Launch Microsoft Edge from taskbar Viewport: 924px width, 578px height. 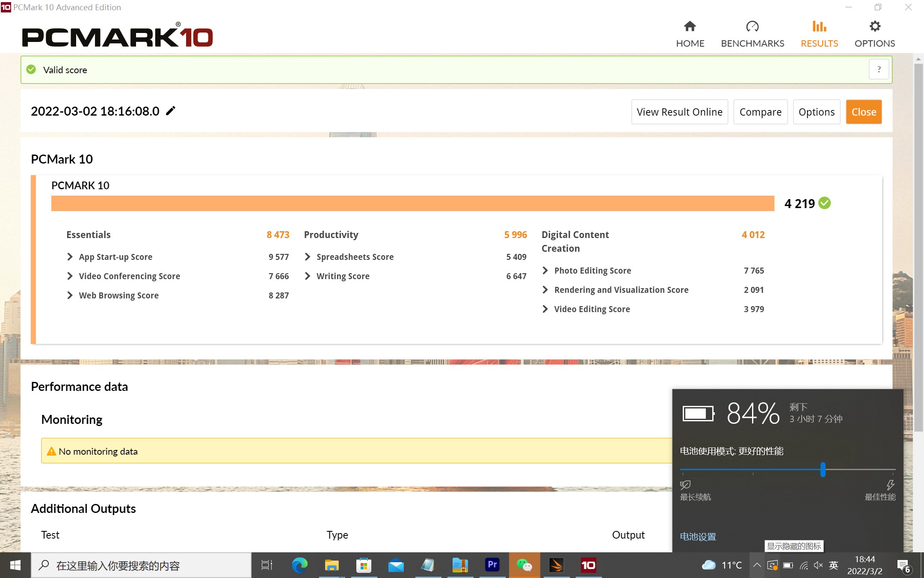click(299, 565)
